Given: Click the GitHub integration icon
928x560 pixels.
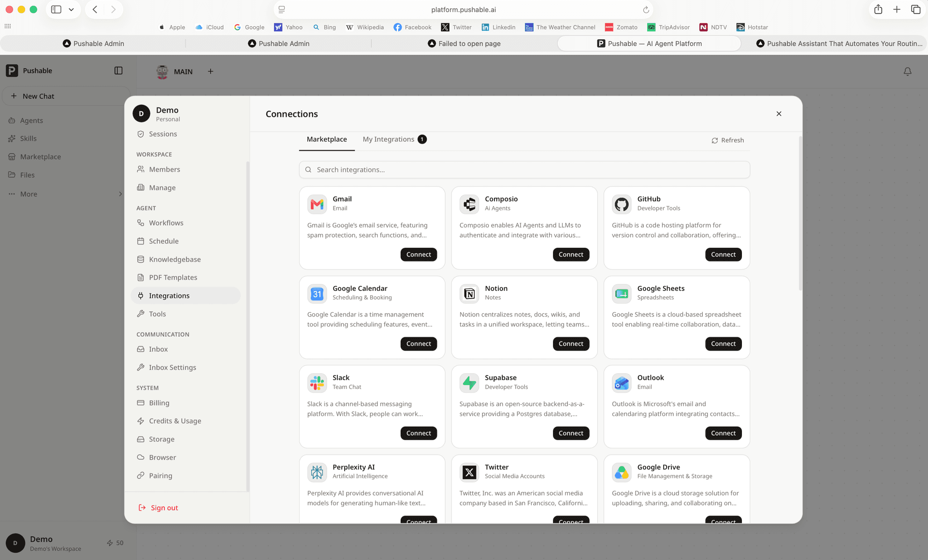Looking at the screenshot, I should pyautogui.click(x=622, y=204).
